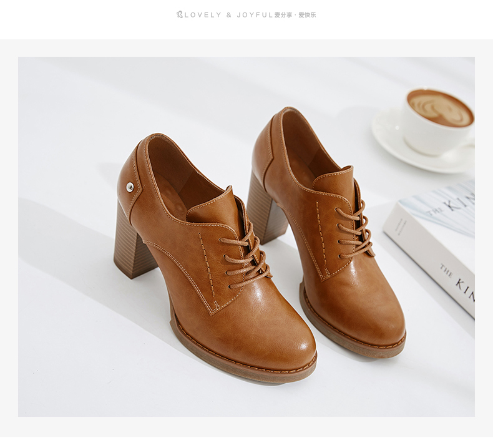Click the right shoe's wooden block heel
This screenshot has height=448, width=493.
click(264, 208)
